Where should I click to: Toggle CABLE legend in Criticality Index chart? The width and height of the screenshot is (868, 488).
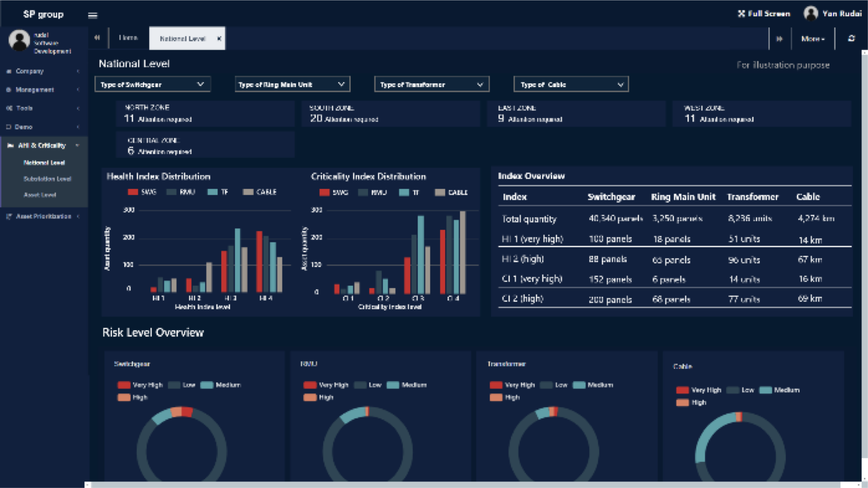coord(451,193)
